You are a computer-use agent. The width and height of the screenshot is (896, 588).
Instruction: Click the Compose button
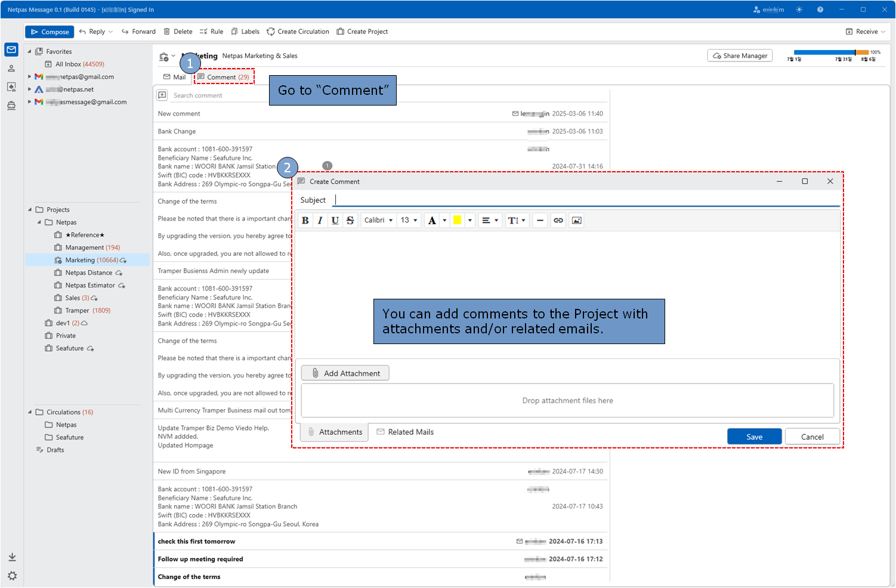click(50, 32)
